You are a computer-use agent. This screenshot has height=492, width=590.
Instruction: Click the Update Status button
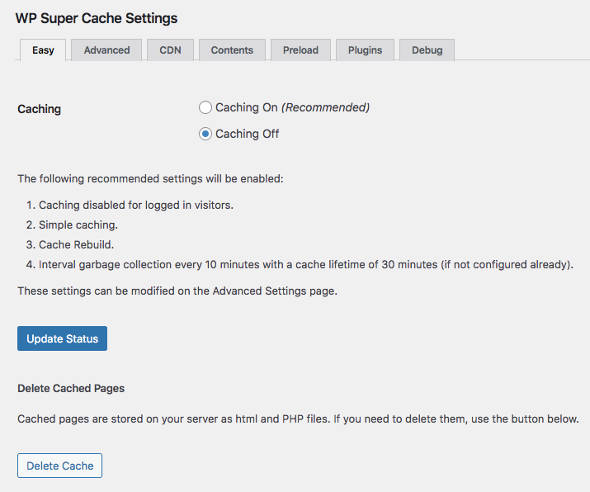[62, 339]
